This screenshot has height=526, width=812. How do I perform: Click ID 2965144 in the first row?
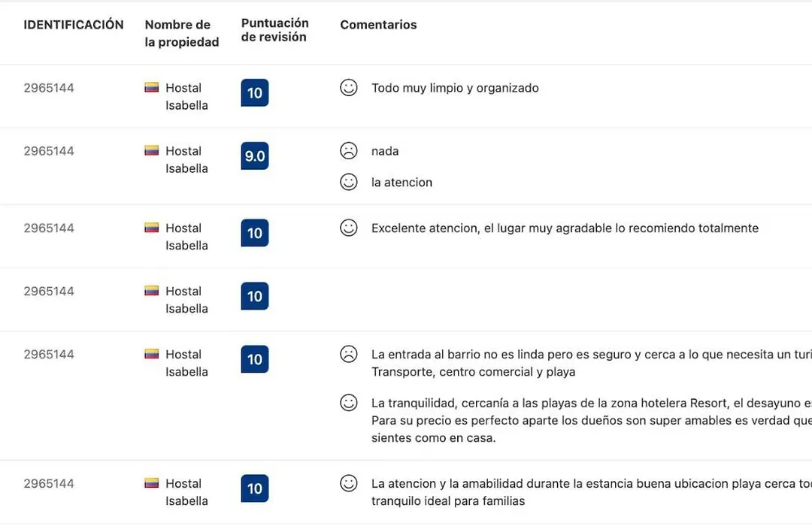pos(49,88)
